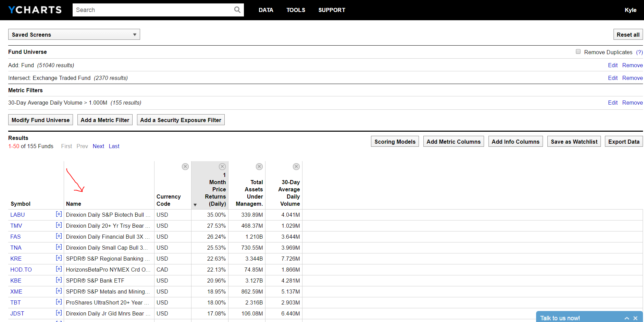Expand the plus icon for TBT row
This screenshot has height=322, width=644.
point(59,302)
